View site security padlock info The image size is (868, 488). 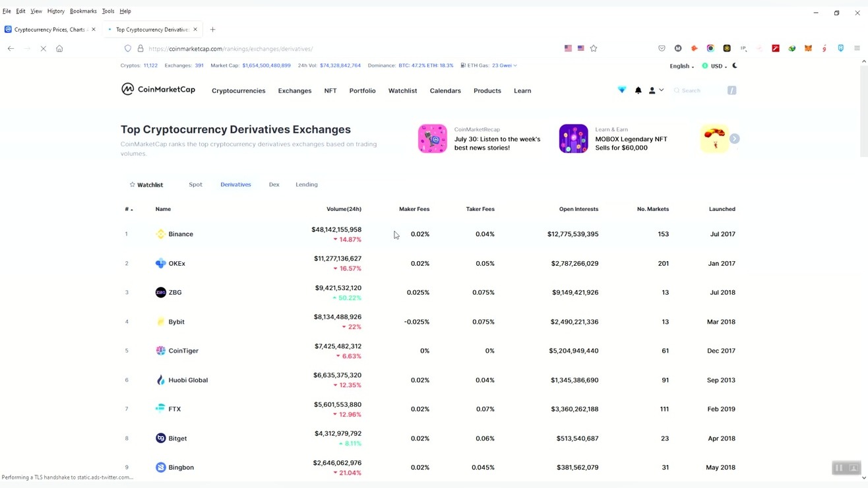[140, 48]
